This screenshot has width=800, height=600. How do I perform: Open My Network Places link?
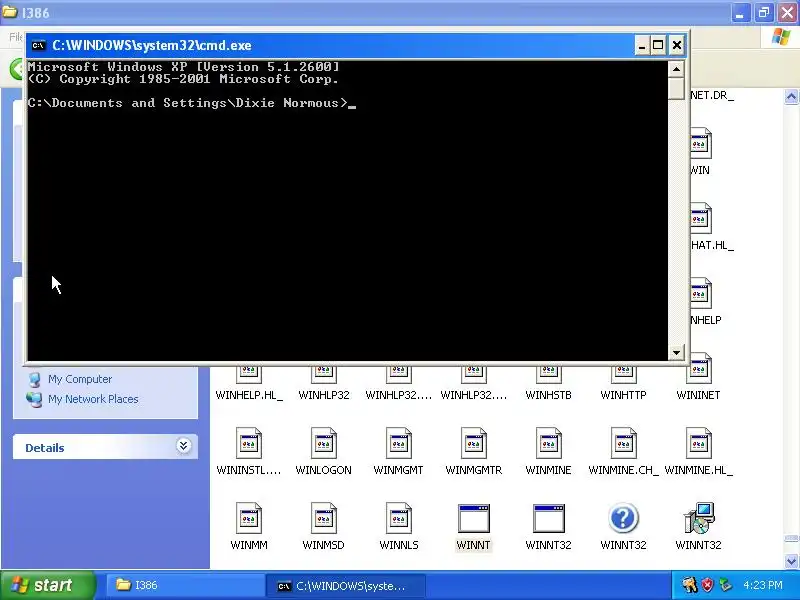point(93,399)
